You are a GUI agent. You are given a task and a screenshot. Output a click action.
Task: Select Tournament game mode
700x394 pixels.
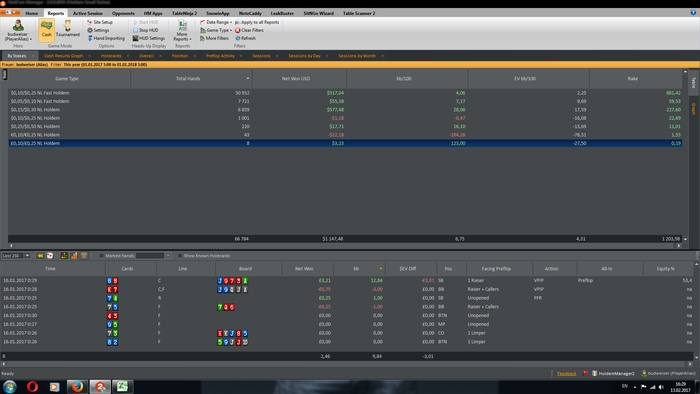(67, 29)
